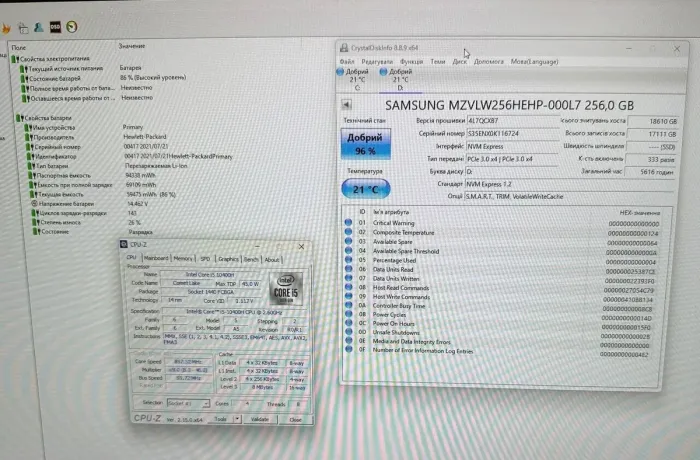Switch to the Memory tab in CPU-Z

pyautogui.click(x=183, y=258)
